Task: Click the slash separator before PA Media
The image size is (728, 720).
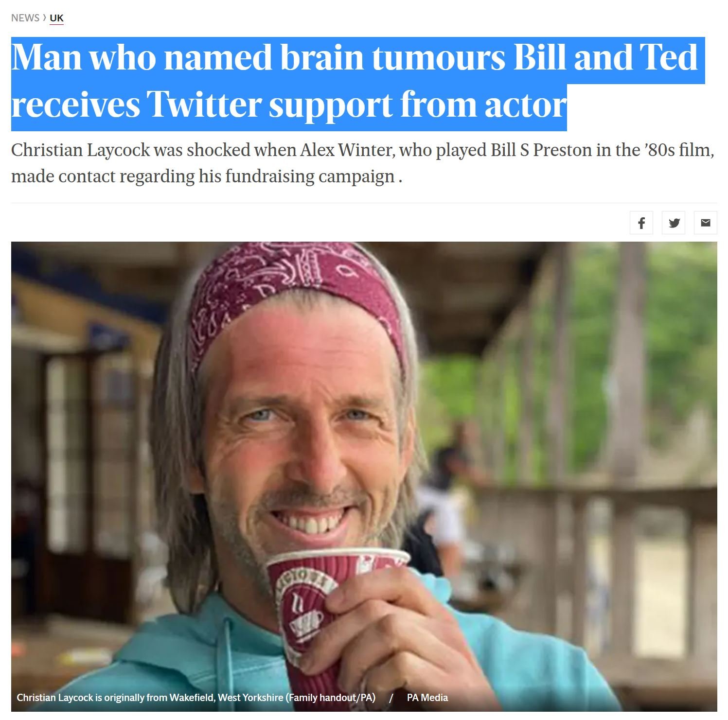Action: [x=391, y=698]
